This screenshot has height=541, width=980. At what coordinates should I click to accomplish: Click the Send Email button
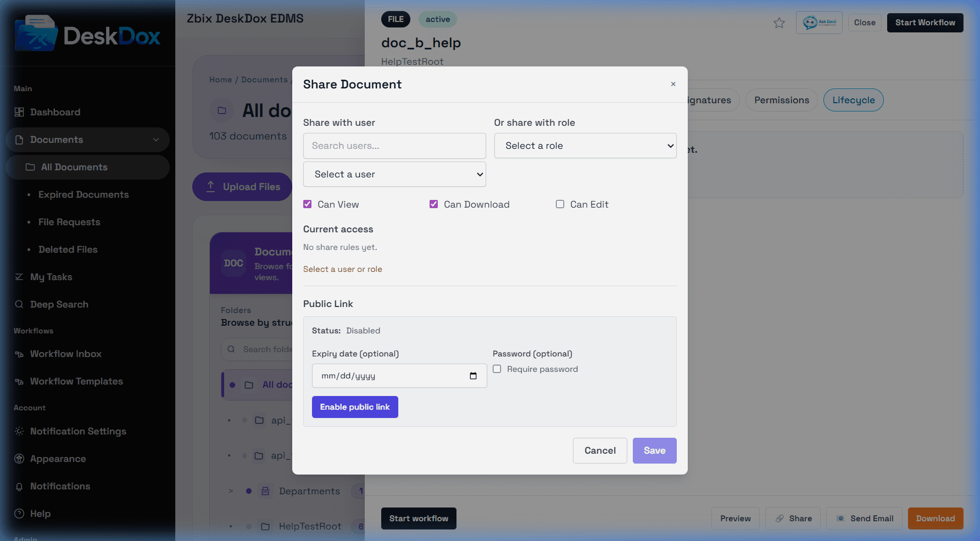tap(864, 518)
